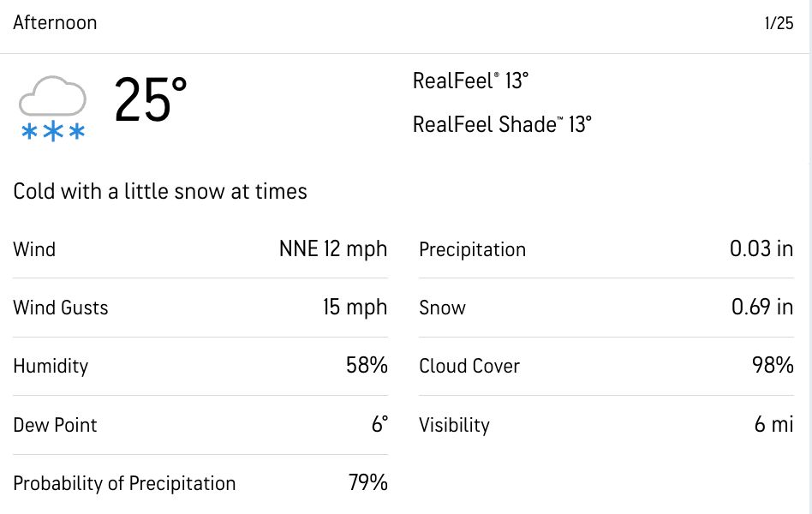Screen dimensions: 812x514
Task: Click the Humidity row label
Action: (51, 367)
